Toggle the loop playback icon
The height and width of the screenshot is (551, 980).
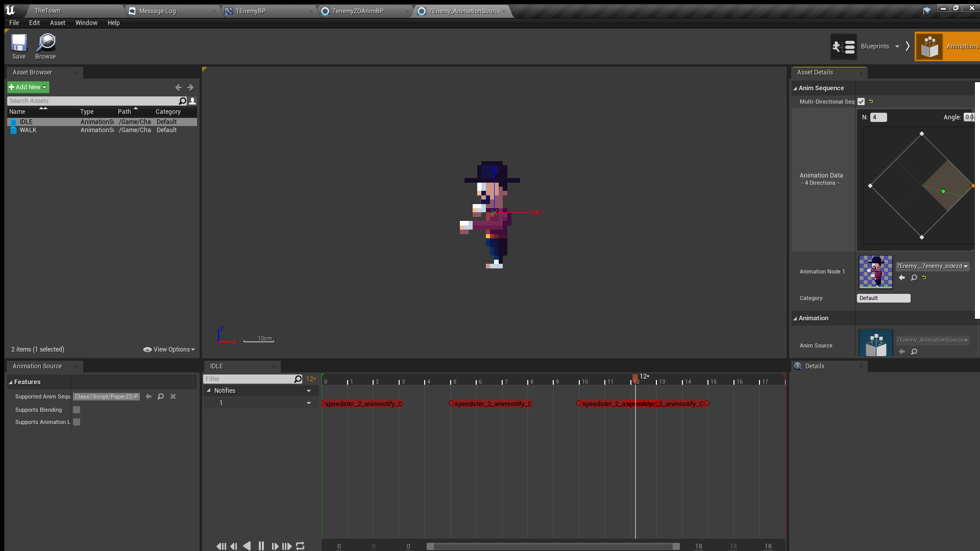[x=300, y=546]
